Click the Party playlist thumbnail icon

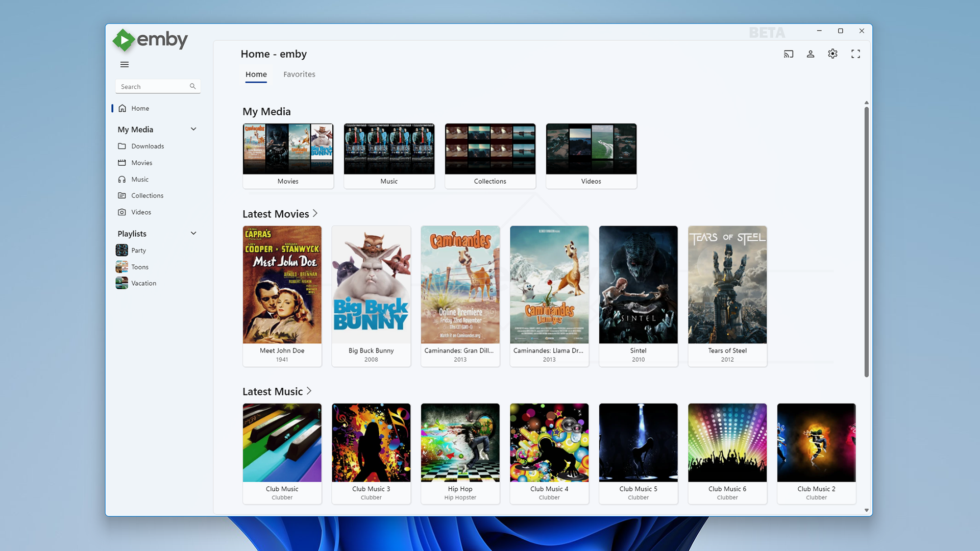pyautogui.click(x=122, y=250)
